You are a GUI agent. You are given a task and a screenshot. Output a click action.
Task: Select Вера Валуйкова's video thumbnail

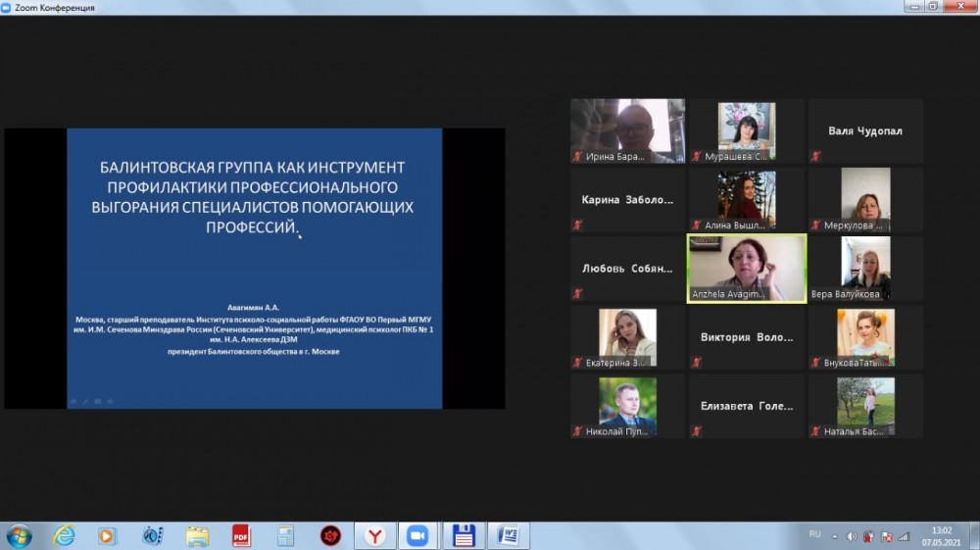click(x=865, y=268)
